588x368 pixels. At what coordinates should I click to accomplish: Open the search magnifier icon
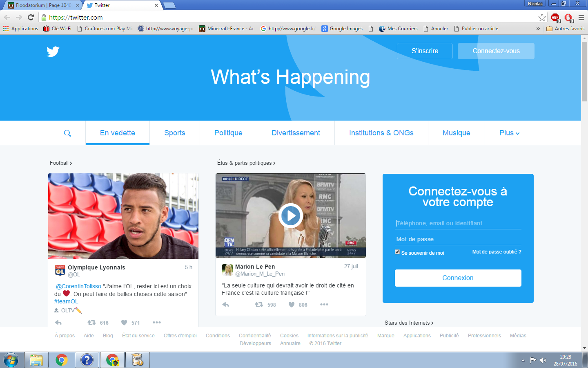(67, 133)
